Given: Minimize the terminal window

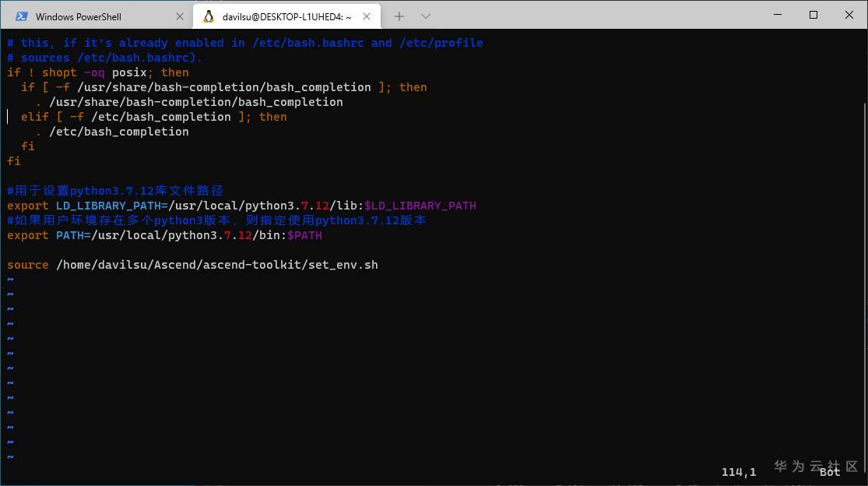Looking at the screenshot, I should point(777,15).
